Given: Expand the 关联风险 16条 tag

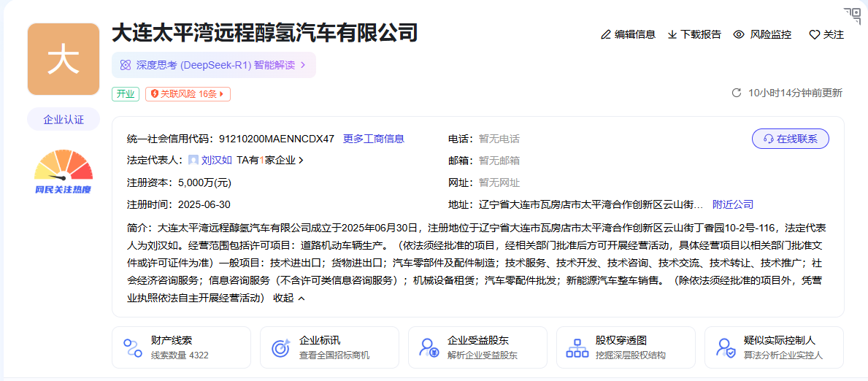Looking at the screenshot, I should [188, 94].
